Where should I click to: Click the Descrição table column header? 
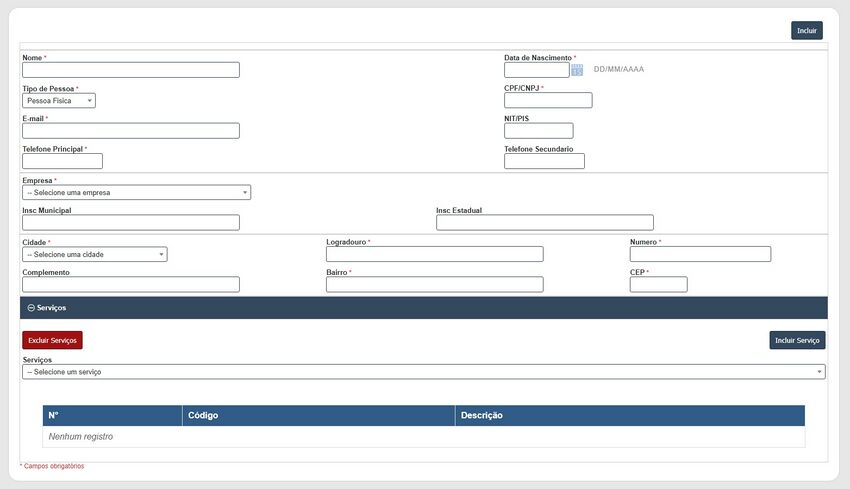click(630, 415)
